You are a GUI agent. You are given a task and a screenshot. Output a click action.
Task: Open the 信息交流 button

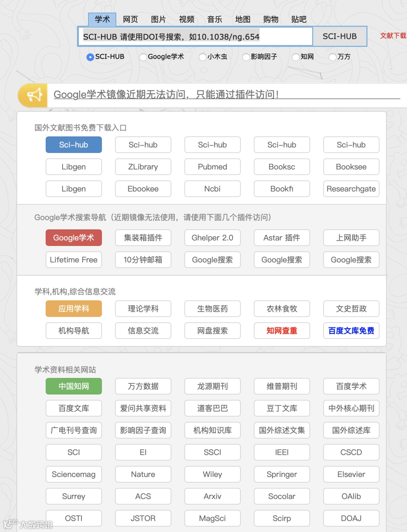(143, 331)
